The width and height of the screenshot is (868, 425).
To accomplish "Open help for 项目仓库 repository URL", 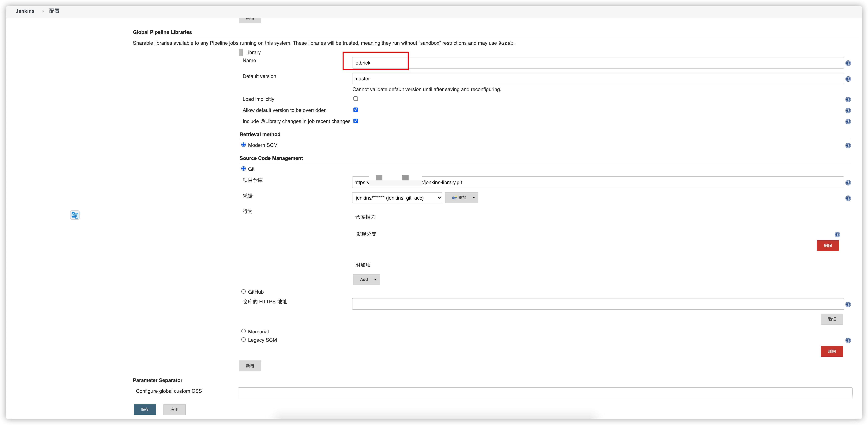I will pyautogui.click(x=848, y=183).
